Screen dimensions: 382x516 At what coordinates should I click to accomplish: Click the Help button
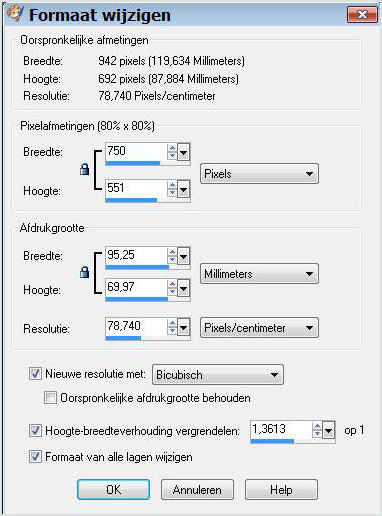(281, 489)
